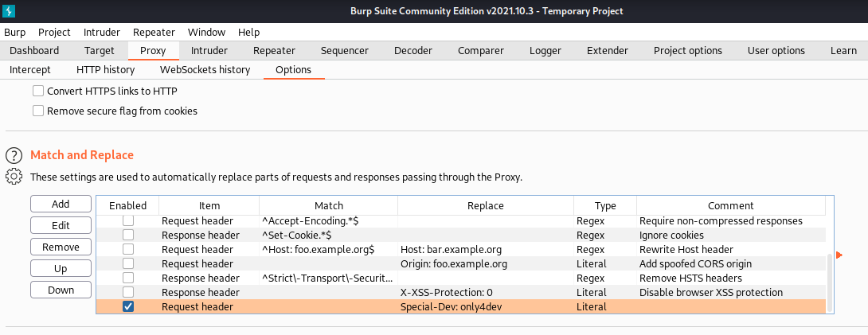Image resolution: width=868 pixels, height=335 pixels.
Task: Click the Add rule button
Action: [x=61, y=205]
